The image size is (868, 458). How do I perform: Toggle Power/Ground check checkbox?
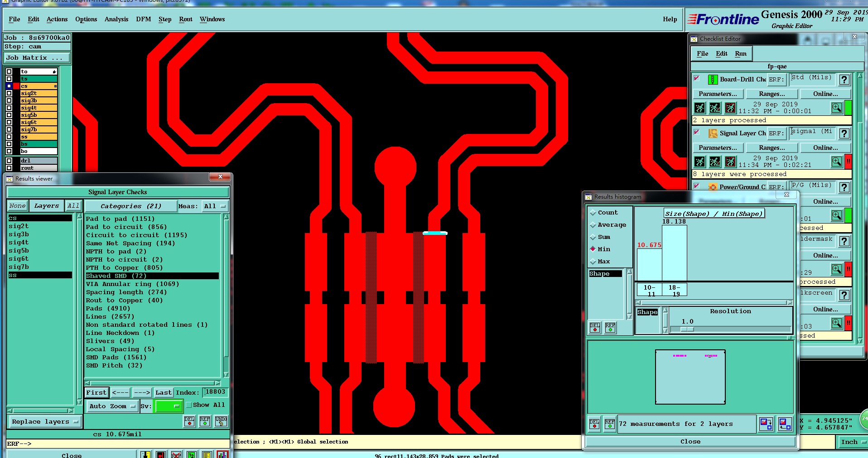tap(697, 186)
